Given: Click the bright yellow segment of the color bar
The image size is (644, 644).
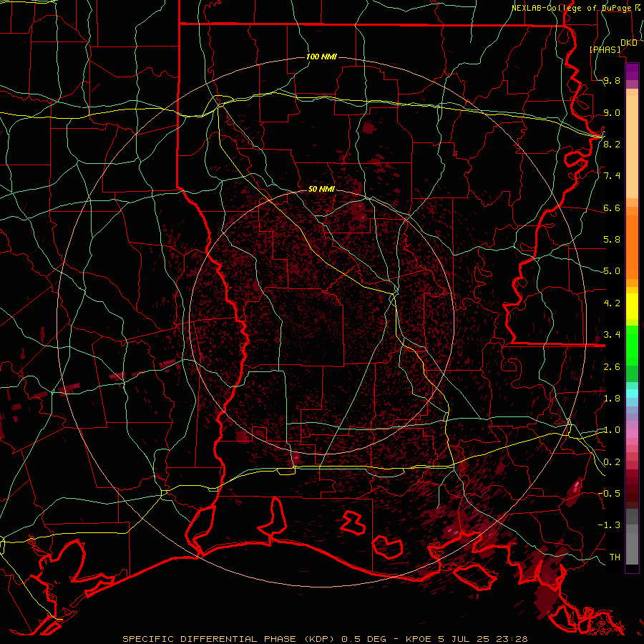Looking at the screenshot, I should tap(632, 306).
